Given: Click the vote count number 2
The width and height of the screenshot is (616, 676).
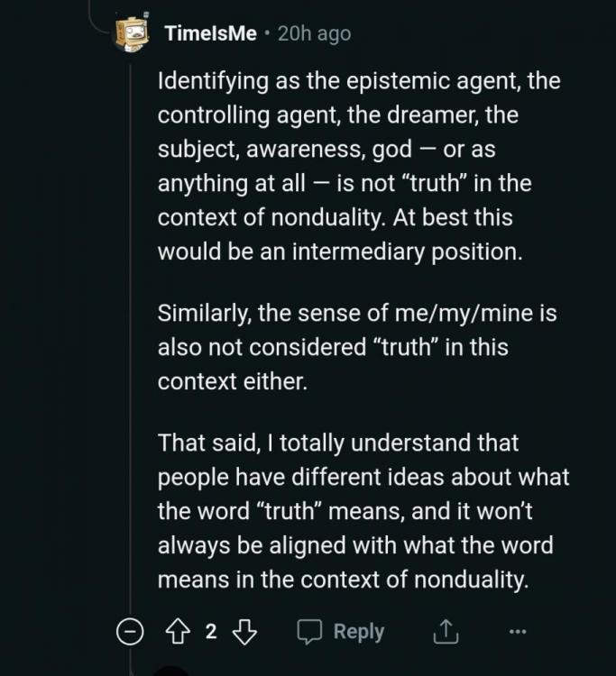Looking at the screenshot, I should 211,633.
